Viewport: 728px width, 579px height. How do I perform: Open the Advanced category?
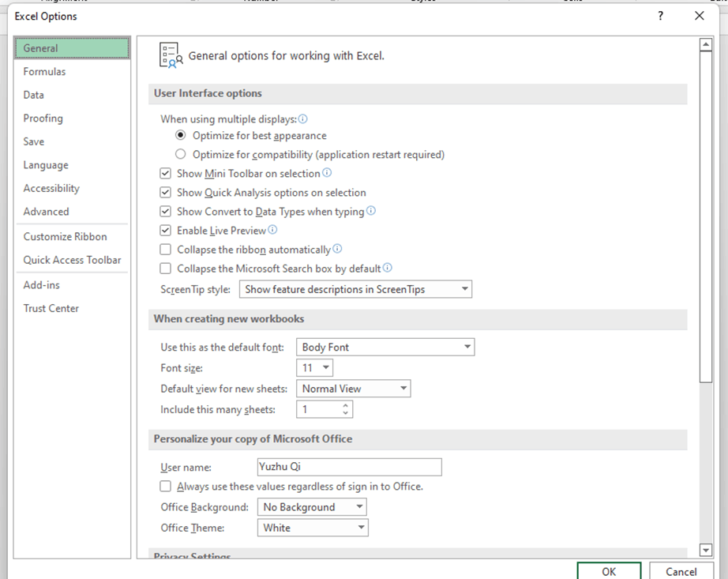coord(72,211)
